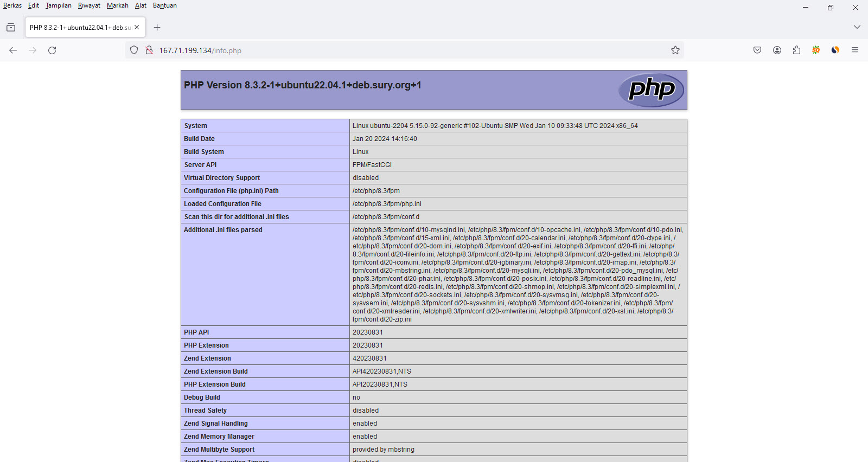Open the Extensions puzzle icon
868x462 pixels.
[x=796, y=50]
